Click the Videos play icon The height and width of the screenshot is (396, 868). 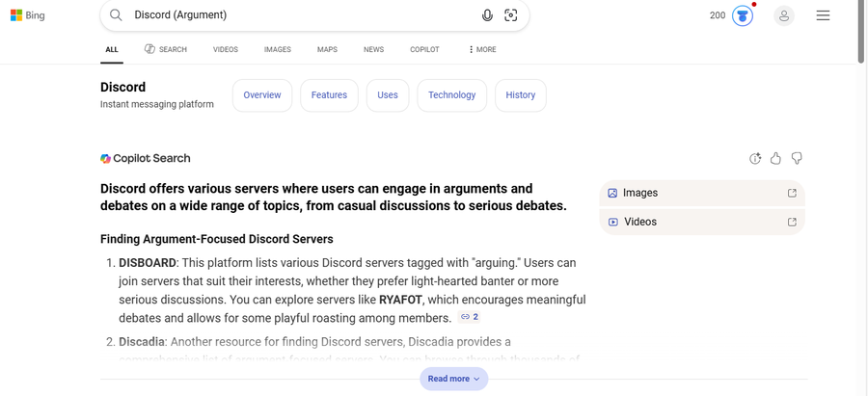612,222
